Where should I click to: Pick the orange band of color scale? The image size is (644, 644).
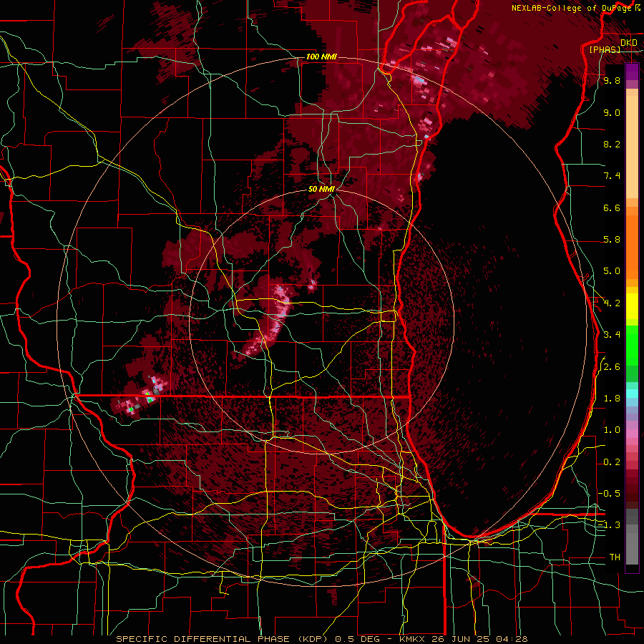tap(632, 246)
